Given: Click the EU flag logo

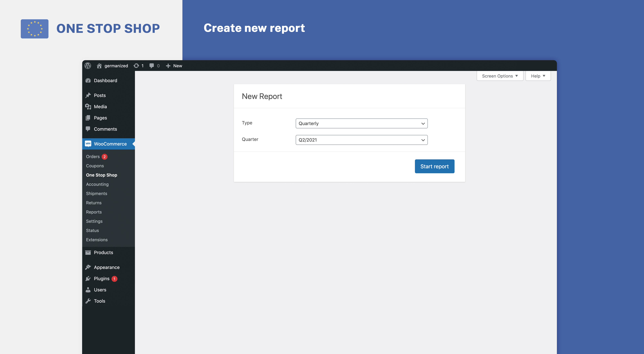Looking at the screenshot, I should (x=34, y=29).
